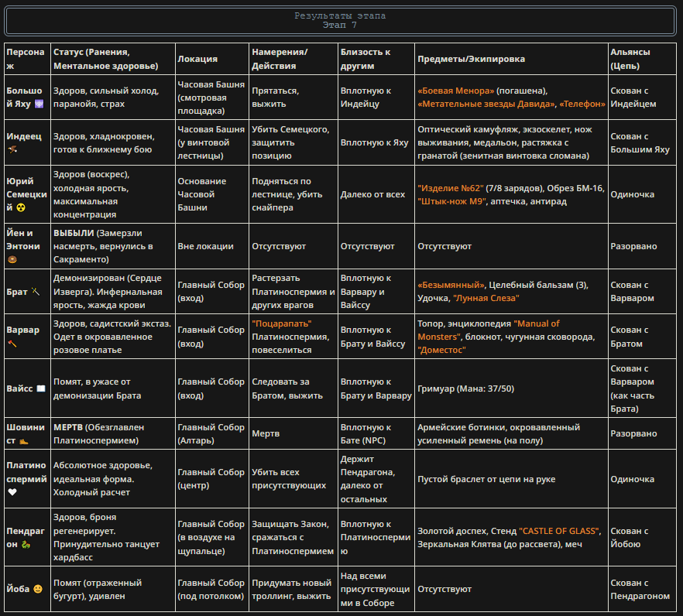This screenshot has height=616, width=683.
Task: Click the dragon emoji beside Пендрагон
Action: click(x=26, y=545)
